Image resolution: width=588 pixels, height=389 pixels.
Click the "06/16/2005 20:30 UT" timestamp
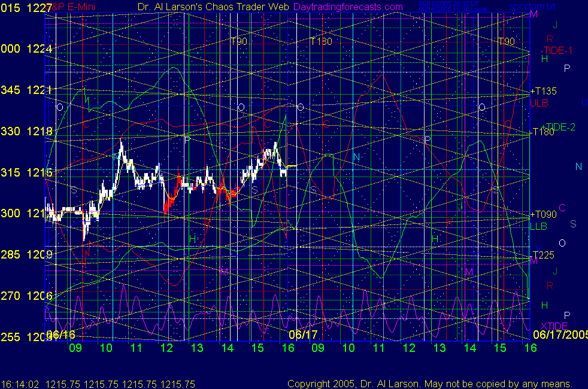[x=448, y=4]
